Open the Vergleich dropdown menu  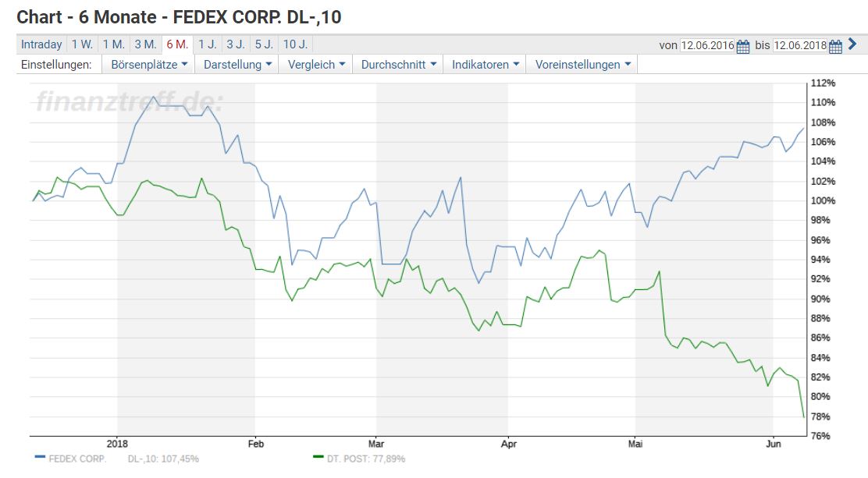tap(316, 65)
